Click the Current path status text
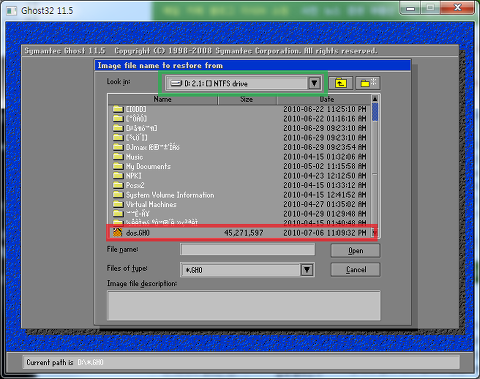This screenshot has height=379, width=480. (x=65, y=362)
